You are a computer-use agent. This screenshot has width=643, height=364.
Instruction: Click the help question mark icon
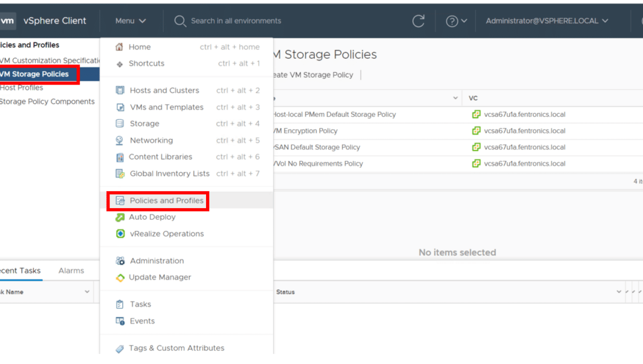tap(452, 21)
